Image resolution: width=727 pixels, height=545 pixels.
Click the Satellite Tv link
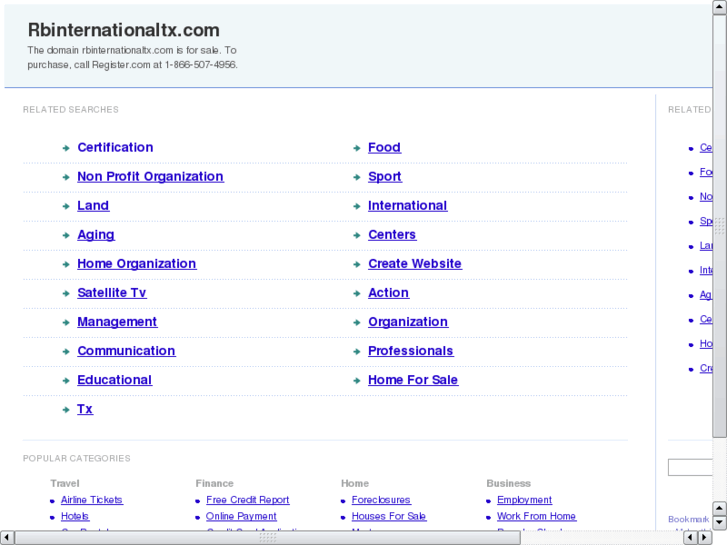[x=112, y=293]
